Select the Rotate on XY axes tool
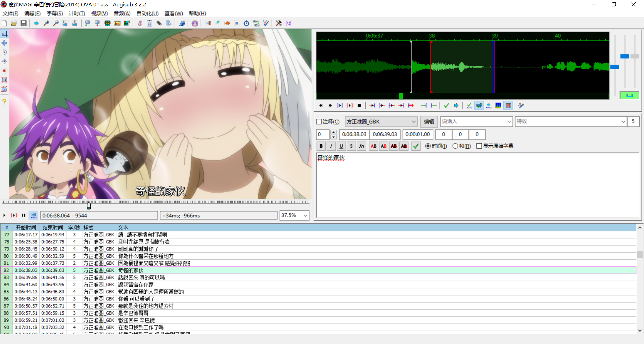 click(x=4, y=61)
